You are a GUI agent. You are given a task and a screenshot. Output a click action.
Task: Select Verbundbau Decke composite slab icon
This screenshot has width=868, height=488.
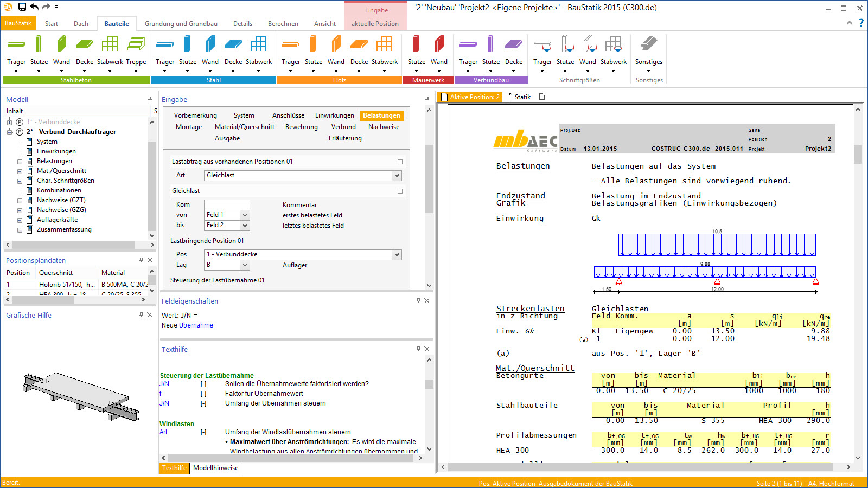514,44
